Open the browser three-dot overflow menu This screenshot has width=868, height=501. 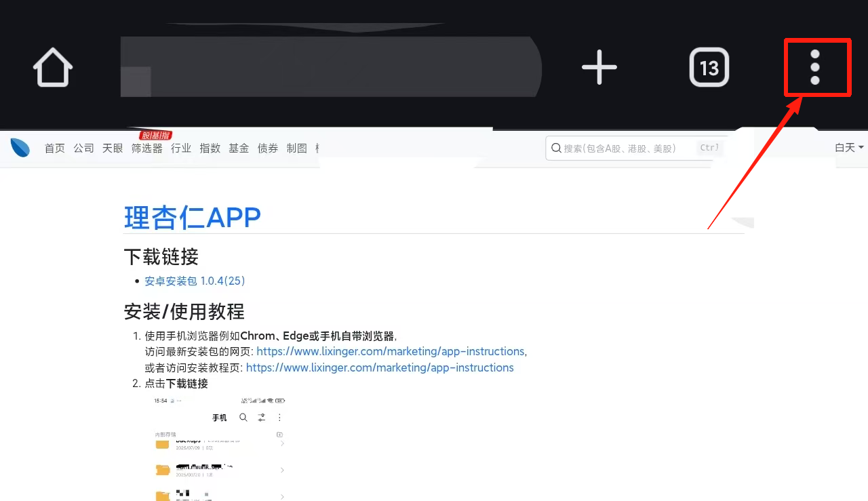pyautogui.click(x=816, y=67)
